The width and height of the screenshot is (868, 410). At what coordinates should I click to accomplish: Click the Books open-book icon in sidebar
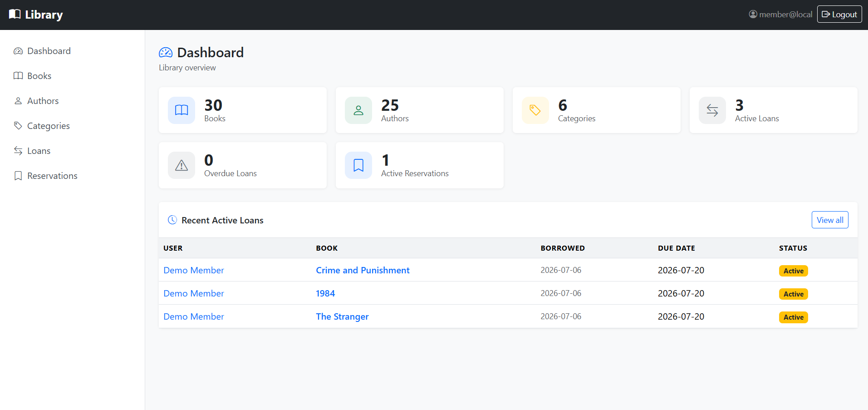click(18, 76)
